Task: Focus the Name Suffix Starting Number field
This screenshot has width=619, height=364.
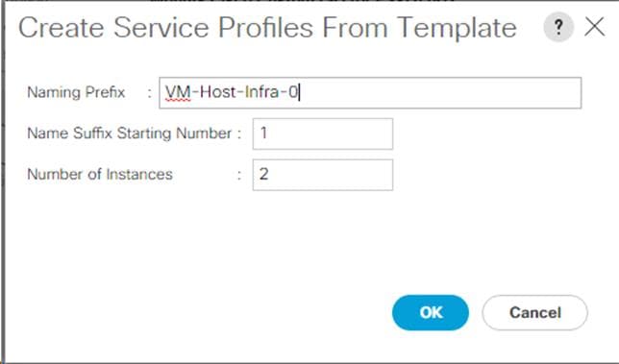Action: point(323,133)
